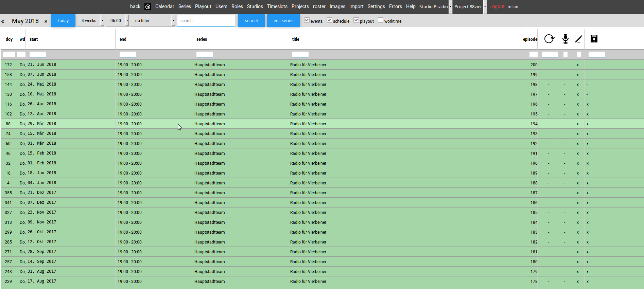Click the microphone column header icon
644x289 pixels.
coord(565,39)
